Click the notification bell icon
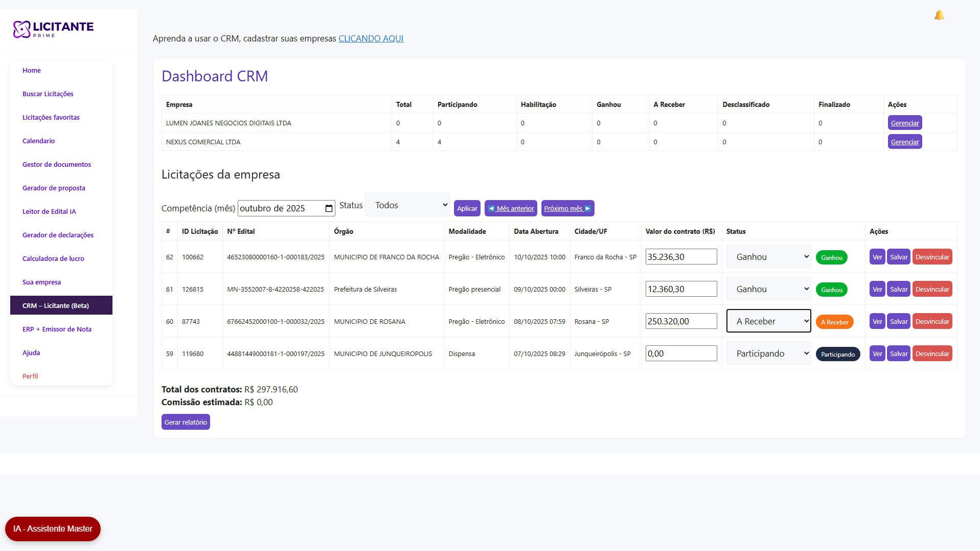 click(939, 15)
